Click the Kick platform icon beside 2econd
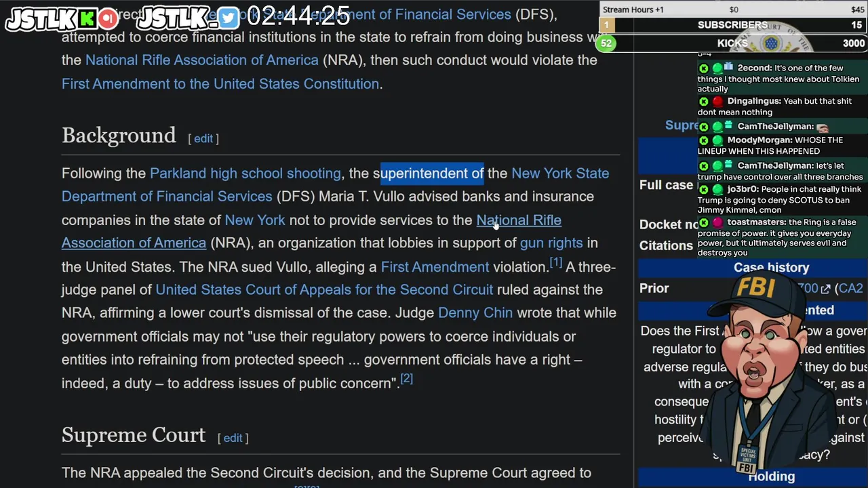 click(703, 68)
